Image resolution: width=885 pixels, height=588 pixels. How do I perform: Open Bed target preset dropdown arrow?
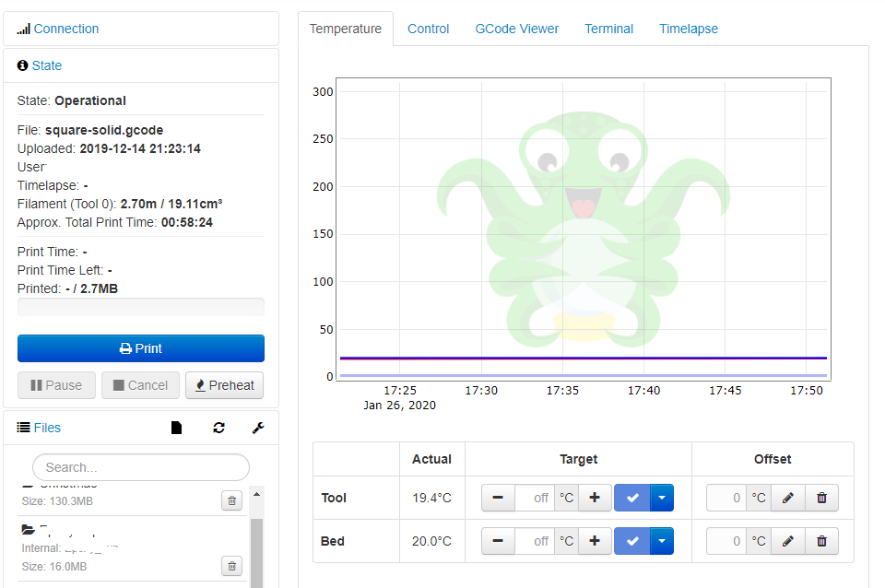(662, 541)
